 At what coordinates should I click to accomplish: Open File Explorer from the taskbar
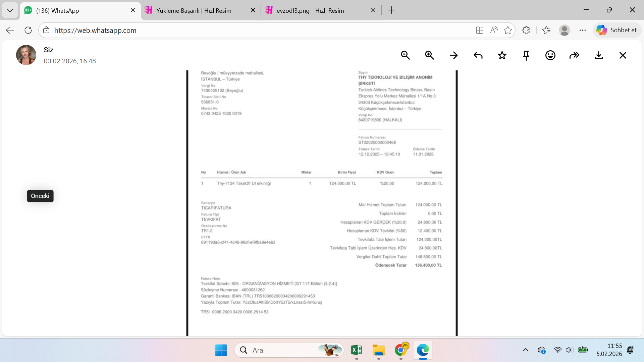click(x=379, y=350)
